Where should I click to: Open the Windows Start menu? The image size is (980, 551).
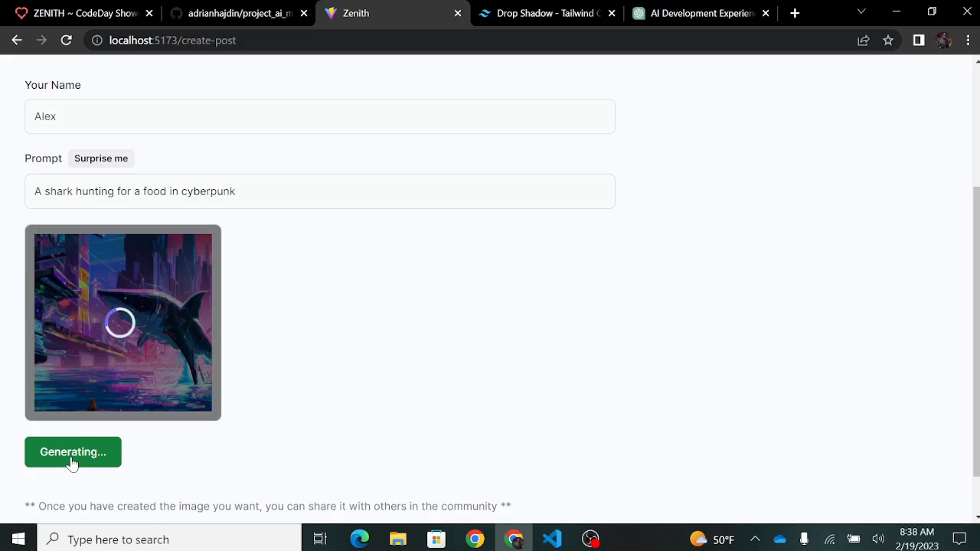(18, 539)
